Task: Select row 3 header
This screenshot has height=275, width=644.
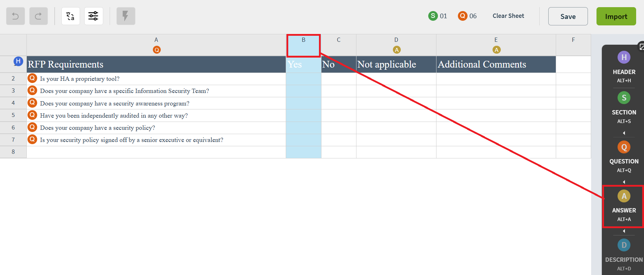Action: click(x=13, y=91)
